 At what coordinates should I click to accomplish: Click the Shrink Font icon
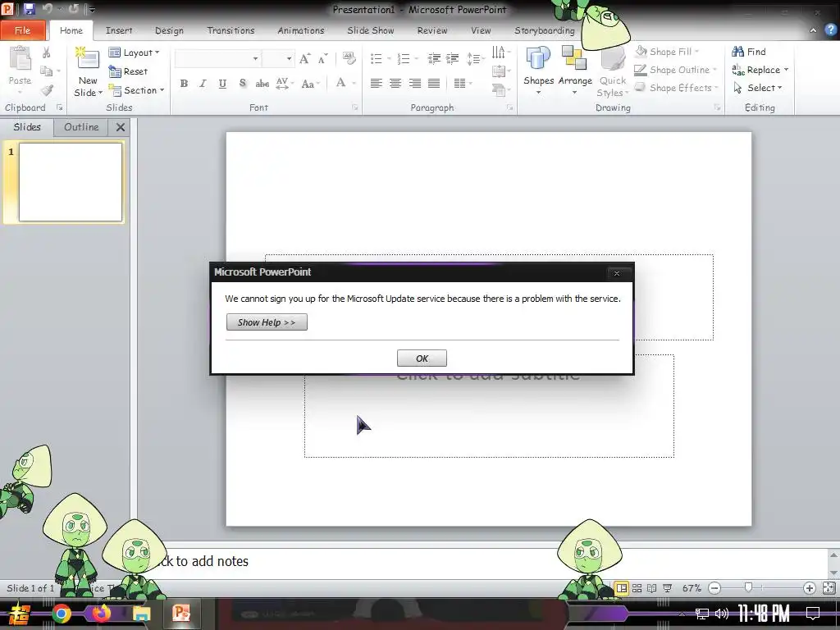322,58
